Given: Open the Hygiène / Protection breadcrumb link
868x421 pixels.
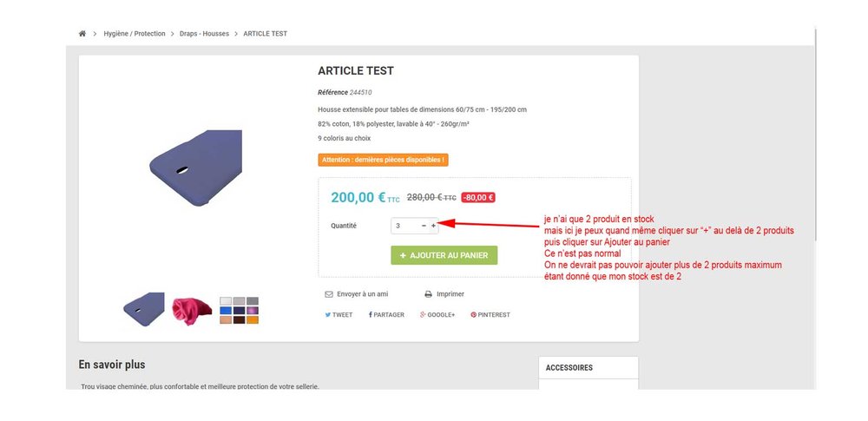Looking at the screenshot, I should [134, 34].
